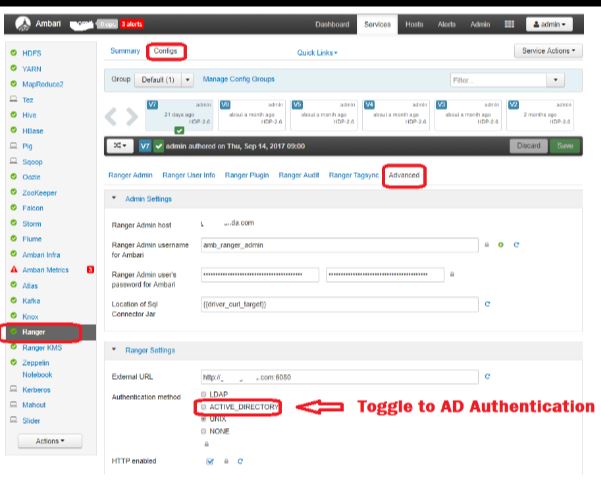Open the YARN service
This screenshot has width=601, height=482.
coord(31,69)
